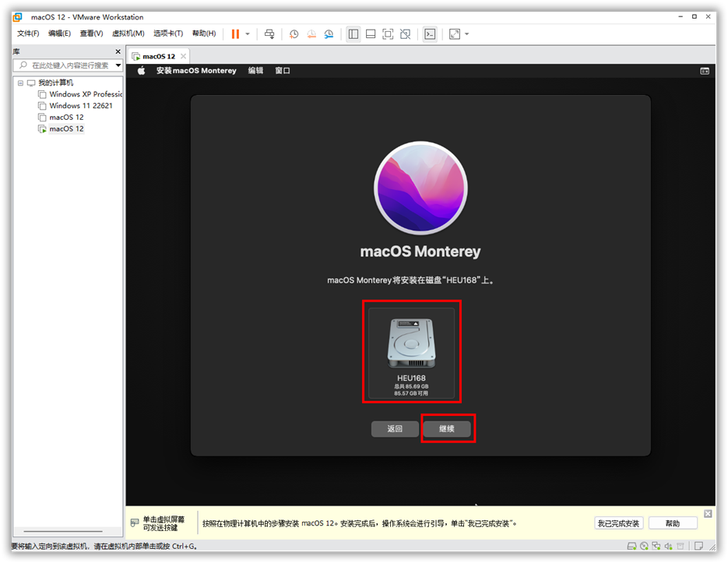The image size is (728, 563).
Task: Click Send Ctrl+Alt+Del toolbar icon
Action: [269, 34]
